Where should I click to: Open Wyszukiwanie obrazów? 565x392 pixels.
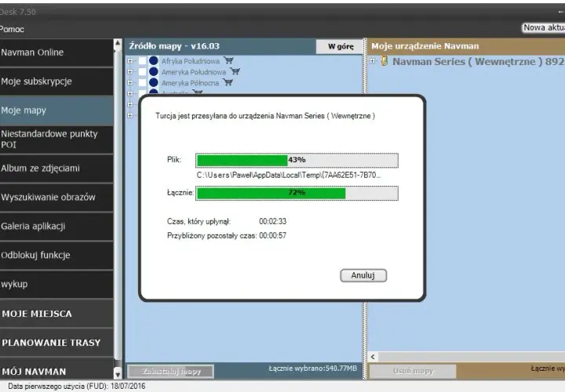click(56, 198)
